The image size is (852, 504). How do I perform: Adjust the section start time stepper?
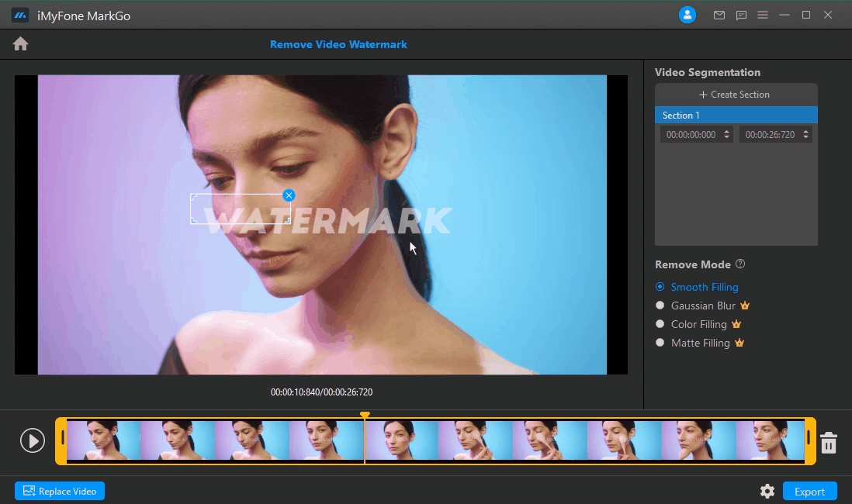pos(726,135)
